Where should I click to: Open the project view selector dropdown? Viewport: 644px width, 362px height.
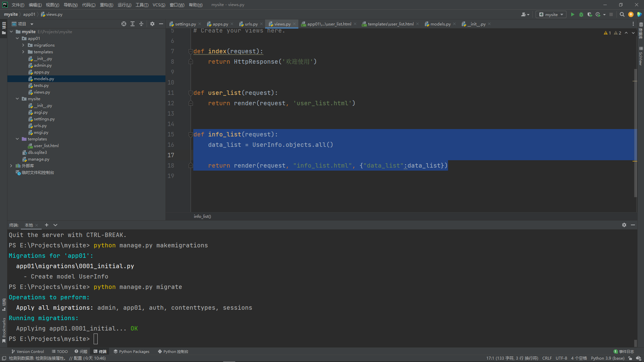click(x=22, y=24)
